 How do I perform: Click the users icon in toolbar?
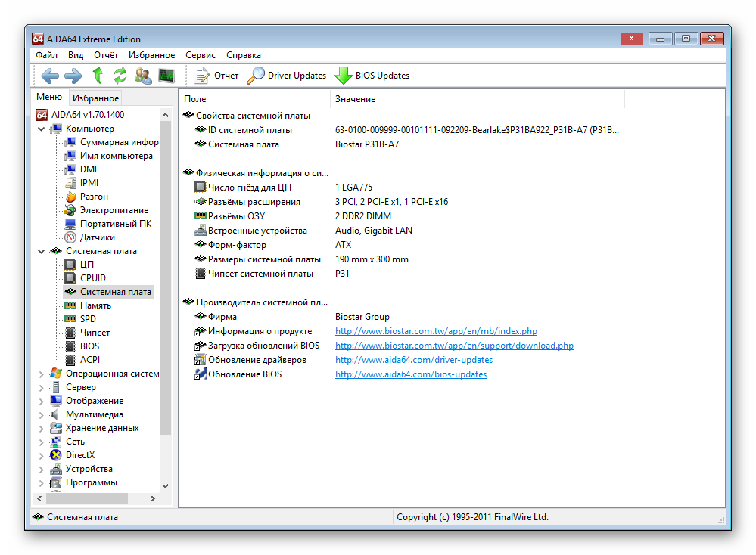point(143,76)
